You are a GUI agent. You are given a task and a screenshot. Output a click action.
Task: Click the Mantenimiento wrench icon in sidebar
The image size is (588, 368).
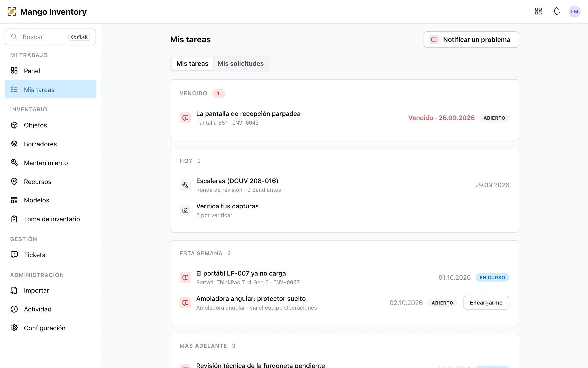[x=14, y=163]
